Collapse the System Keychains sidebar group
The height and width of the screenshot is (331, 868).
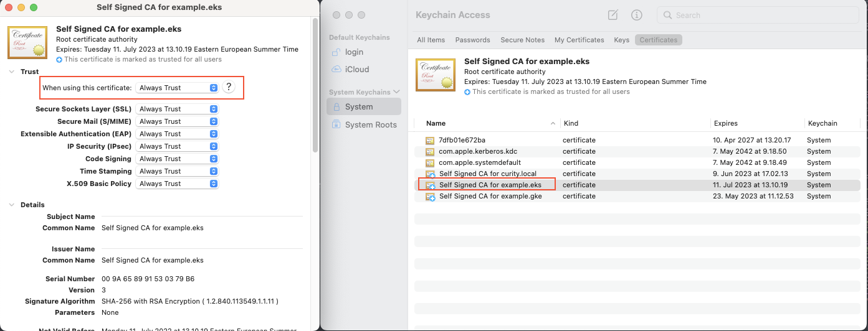click(x=396, y=92)
